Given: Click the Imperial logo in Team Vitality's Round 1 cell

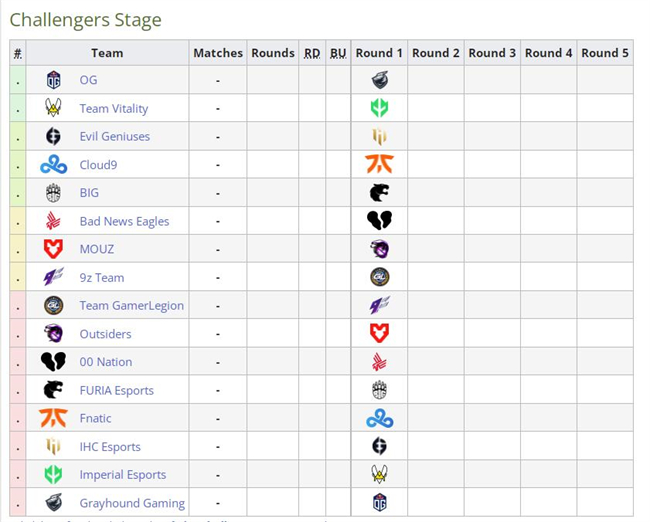Looking at the screenshot, I should (x=380, y=108).
